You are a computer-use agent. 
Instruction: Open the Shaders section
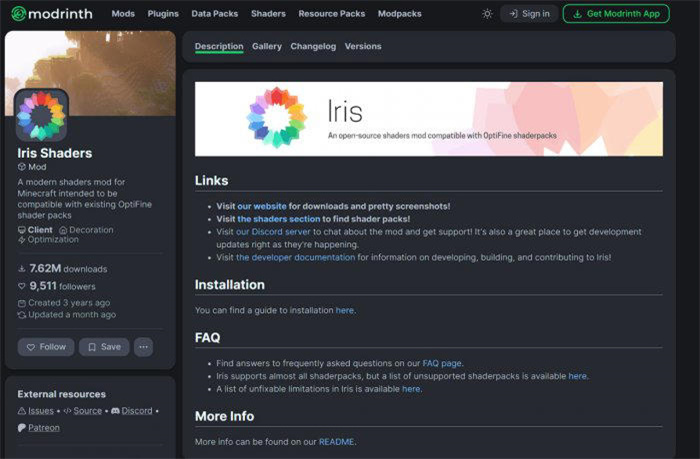pos(268,14)
